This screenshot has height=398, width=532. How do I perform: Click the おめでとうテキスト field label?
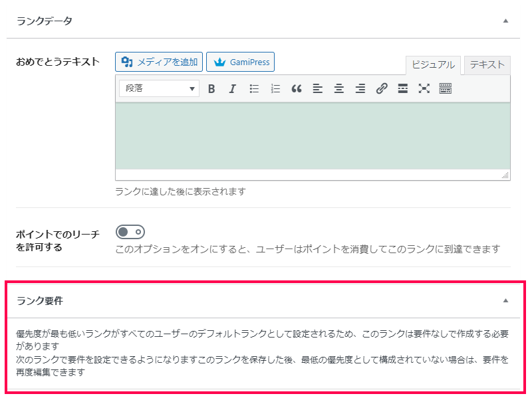tap(58, 62)
